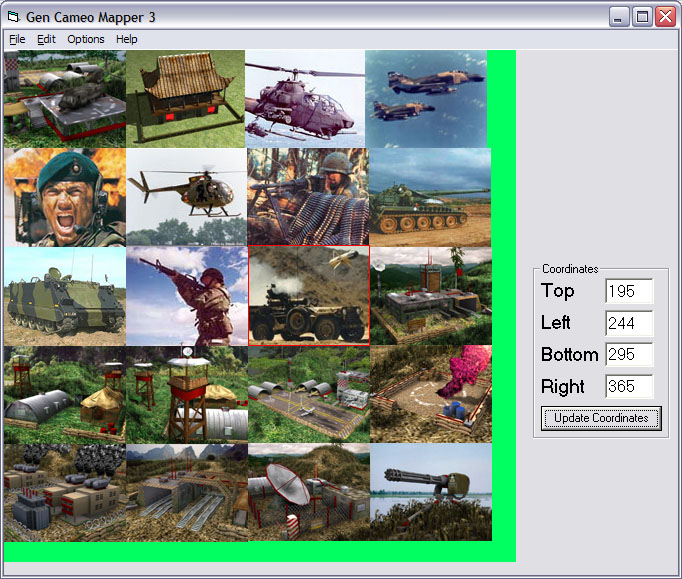Open the Help menu
Viewport: 682px width, 579px height.
point(127,39)
